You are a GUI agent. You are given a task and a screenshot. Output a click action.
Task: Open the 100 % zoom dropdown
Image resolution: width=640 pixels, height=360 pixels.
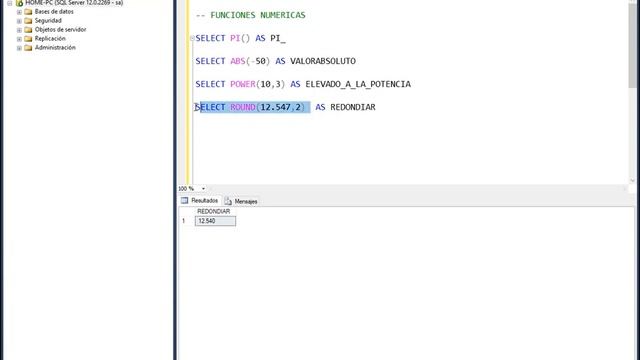203,189
